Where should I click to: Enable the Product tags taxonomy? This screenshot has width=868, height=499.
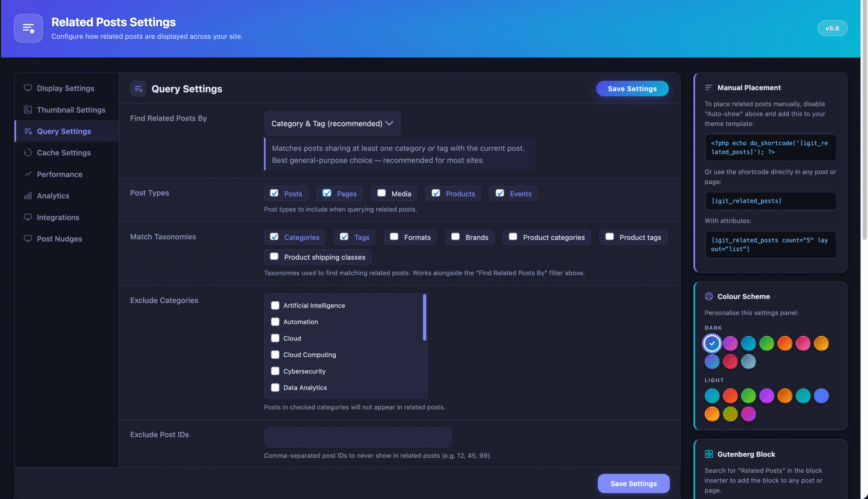[609, 237]
